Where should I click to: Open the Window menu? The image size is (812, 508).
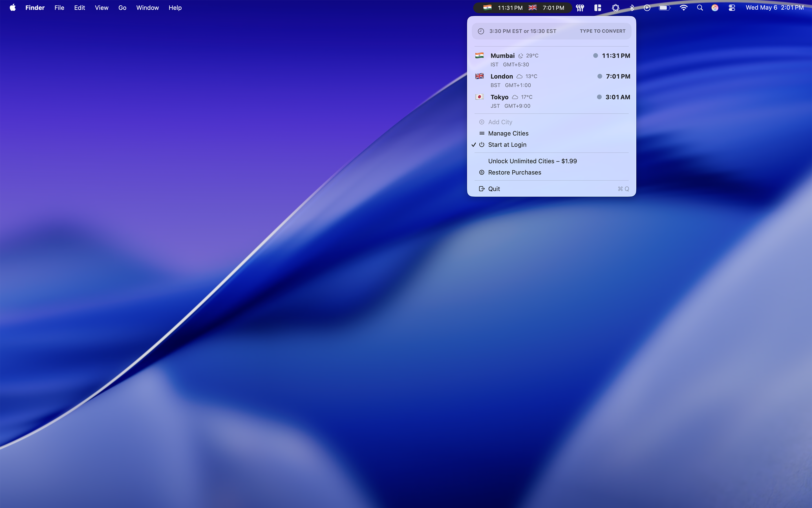[x=147, y=8]
